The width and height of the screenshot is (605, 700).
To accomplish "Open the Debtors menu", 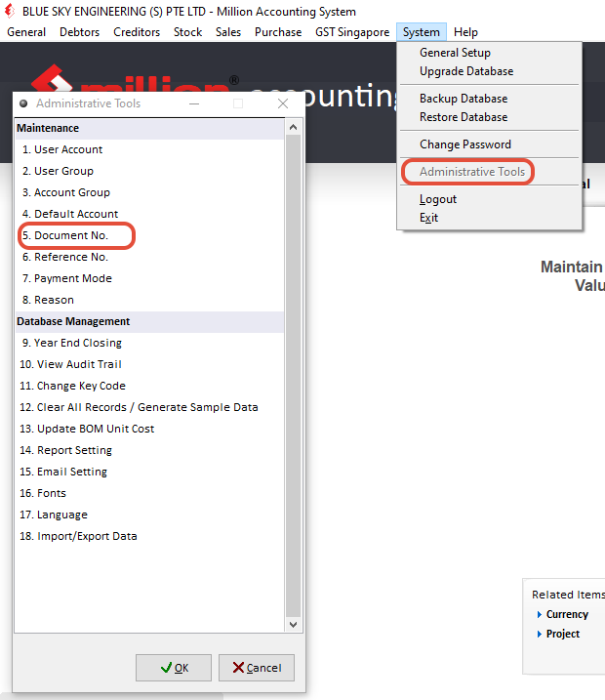I will click(x=79, y=32).
